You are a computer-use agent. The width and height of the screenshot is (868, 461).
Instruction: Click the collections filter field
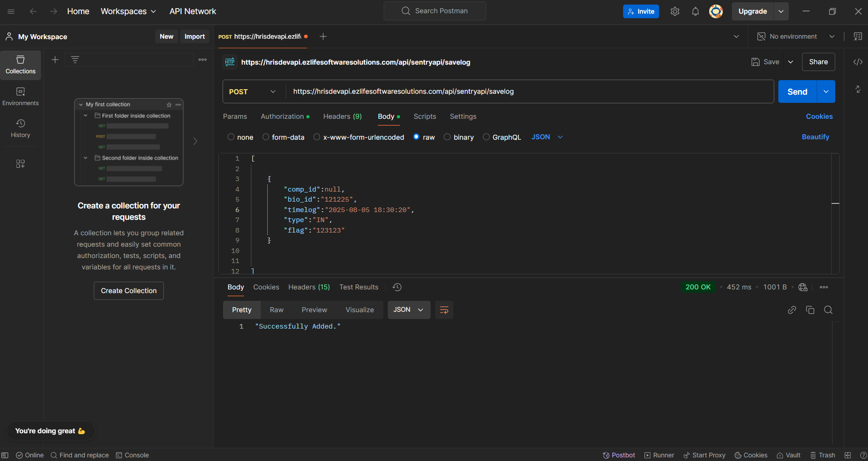(129, 60)
